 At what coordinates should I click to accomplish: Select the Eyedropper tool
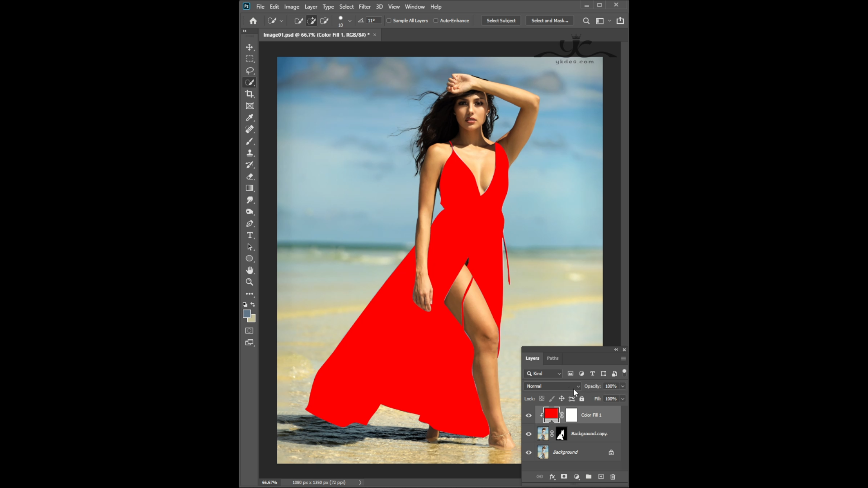click(249, 117)
